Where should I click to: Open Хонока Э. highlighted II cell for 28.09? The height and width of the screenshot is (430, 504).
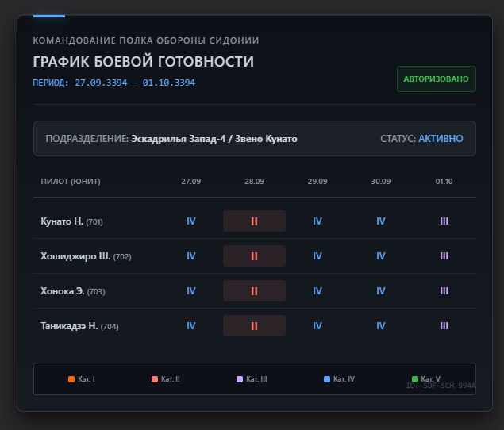(254, 291)
